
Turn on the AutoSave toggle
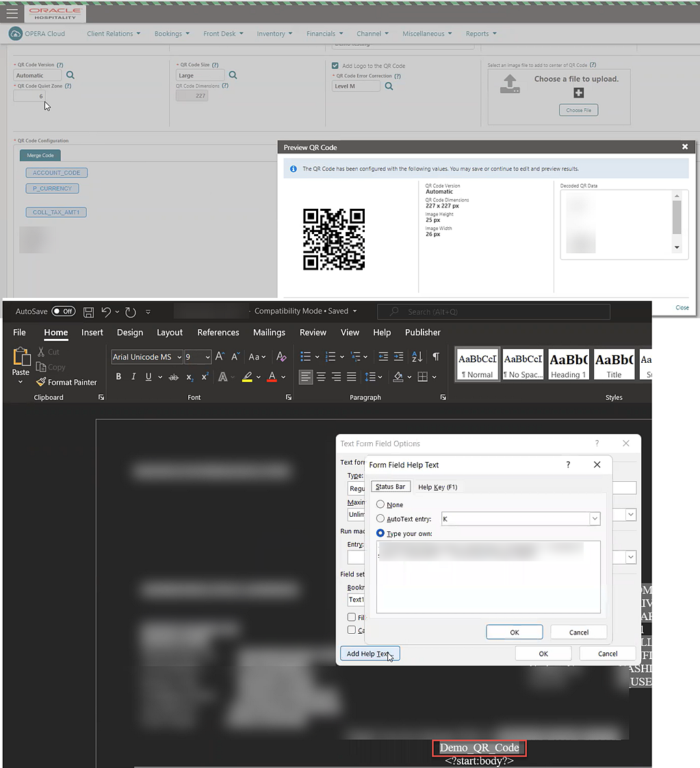pyautogui.click(x=63, y=311)
